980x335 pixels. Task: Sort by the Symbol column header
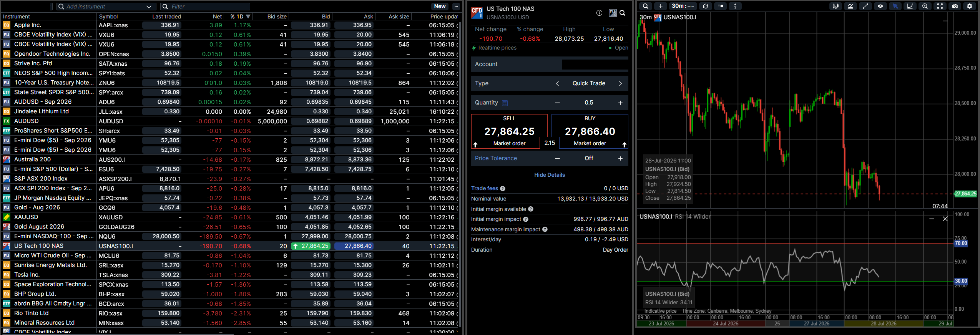click(108, 17)
